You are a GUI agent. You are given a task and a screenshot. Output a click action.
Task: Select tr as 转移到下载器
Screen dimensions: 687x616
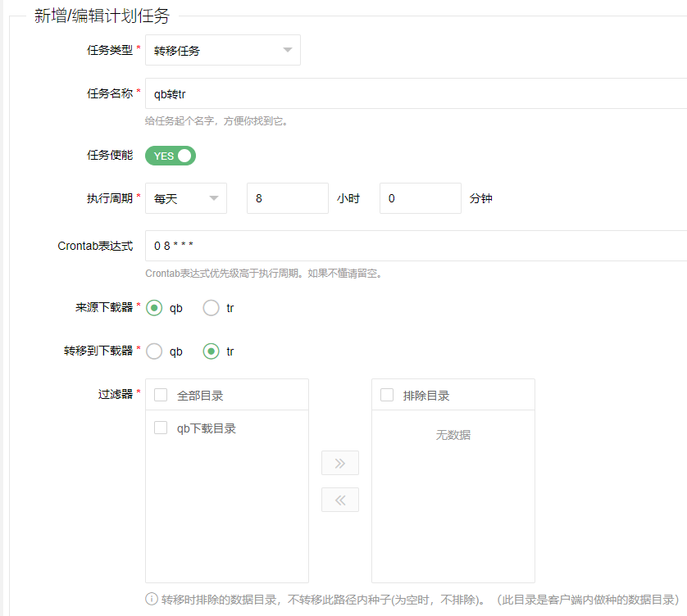pyautogui.click(x=212, y=351)
